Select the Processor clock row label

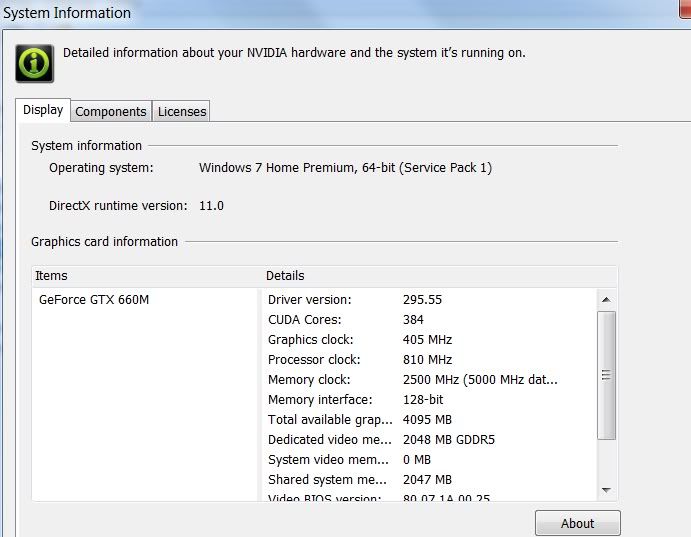tap(314, 359)
